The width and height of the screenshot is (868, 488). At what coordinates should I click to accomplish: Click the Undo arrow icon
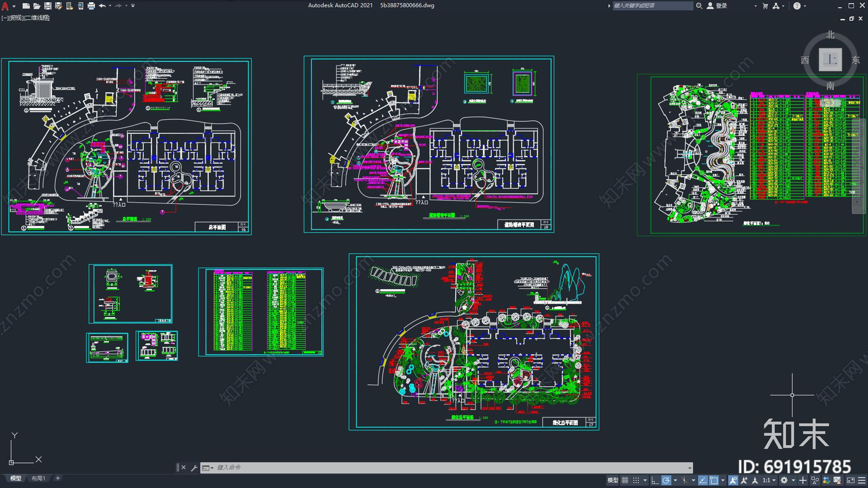coord(102,6)
